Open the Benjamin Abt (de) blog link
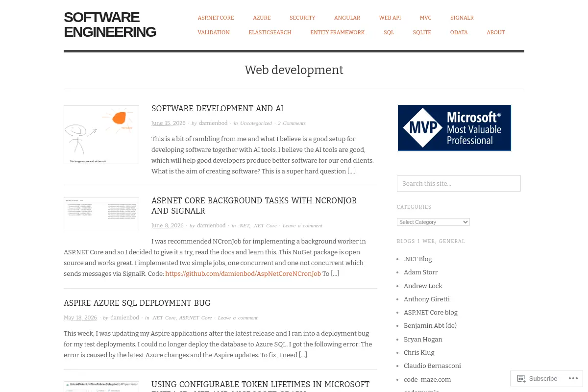The width and height of the screenshot is (588, 392). (430, 325)
